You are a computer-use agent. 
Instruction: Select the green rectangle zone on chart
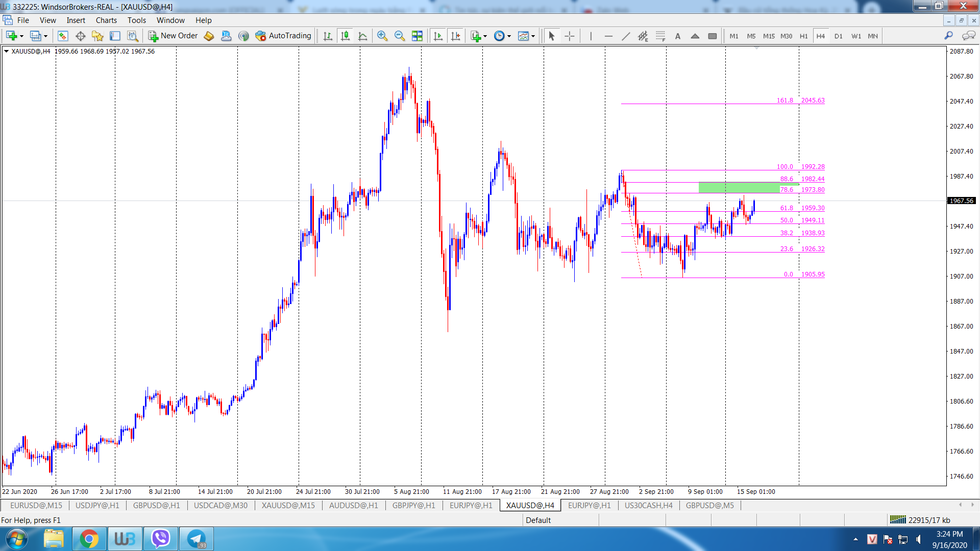[x=739, y=187]
